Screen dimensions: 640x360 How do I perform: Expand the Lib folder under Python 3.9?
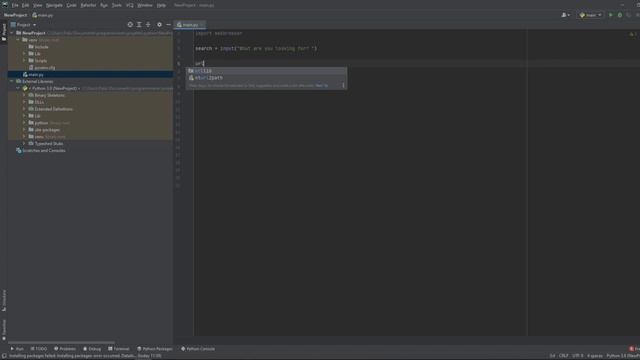tap(24, 116)
